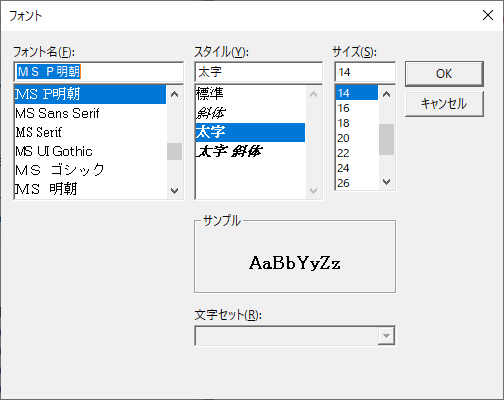Viewport: 504px width, 400px height.
Task: Click size list scrollbar thumb
Action: (387, 139)
